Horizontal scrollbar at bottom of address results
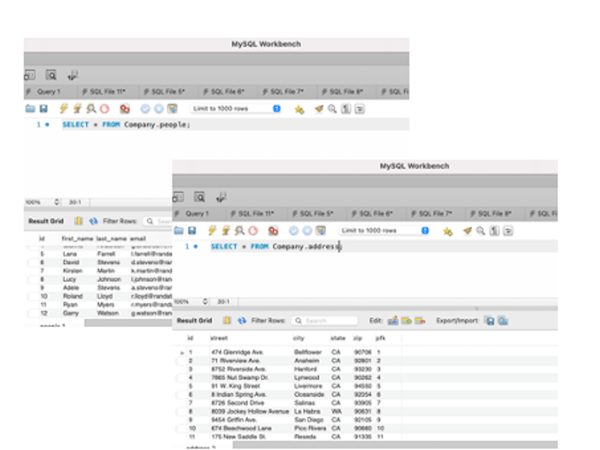 point(395,445)
